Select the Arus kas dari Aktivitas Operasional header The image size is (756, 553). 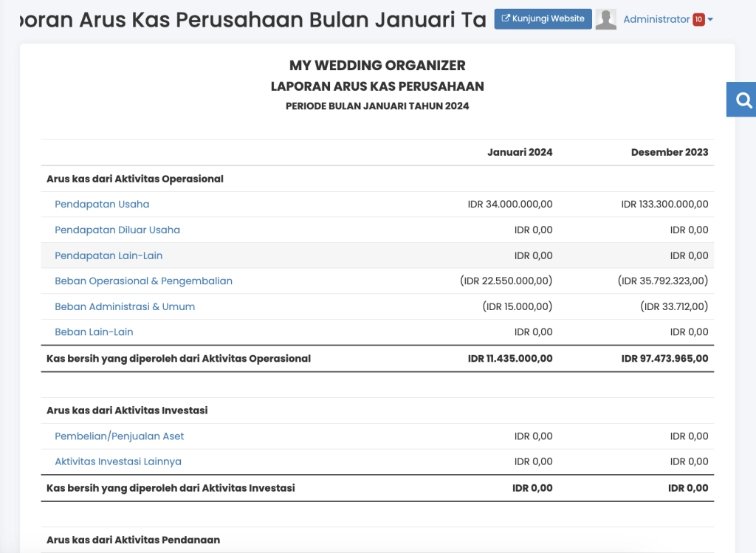point(136,179)
